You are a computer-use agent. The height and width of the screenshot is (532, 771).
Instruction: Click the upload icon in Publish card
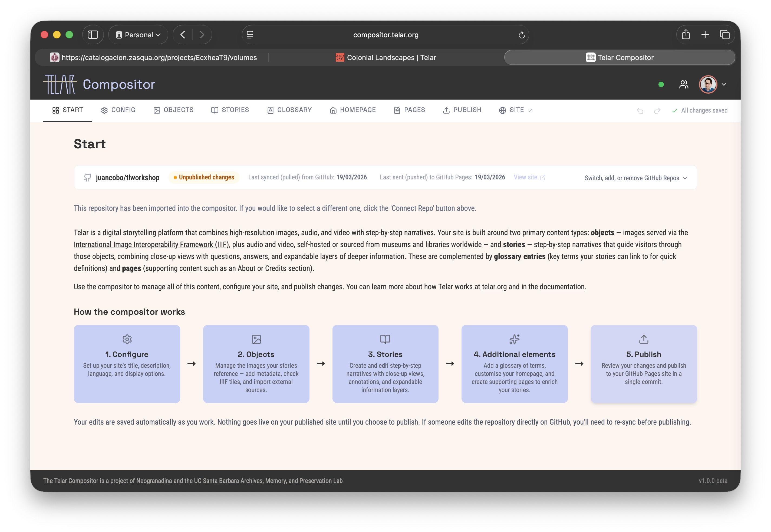coord(644,339)
